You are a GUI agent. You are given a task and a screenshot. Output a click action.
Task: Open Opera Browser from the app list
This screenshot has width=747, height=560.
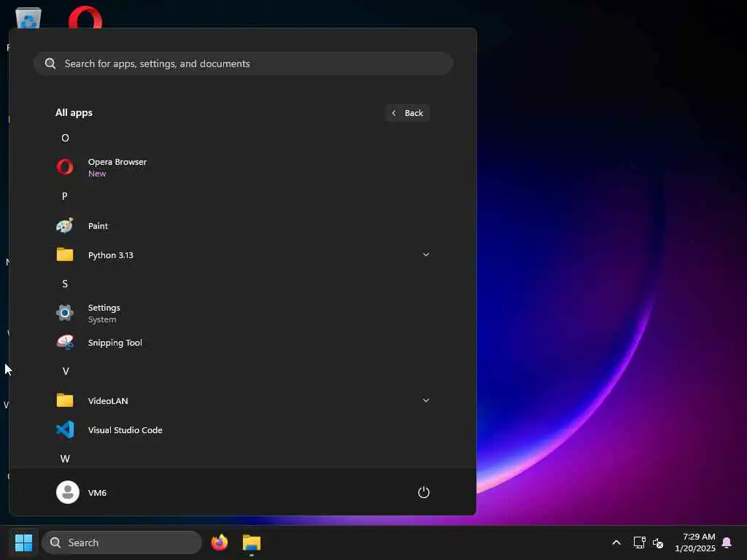click(243, 167)
